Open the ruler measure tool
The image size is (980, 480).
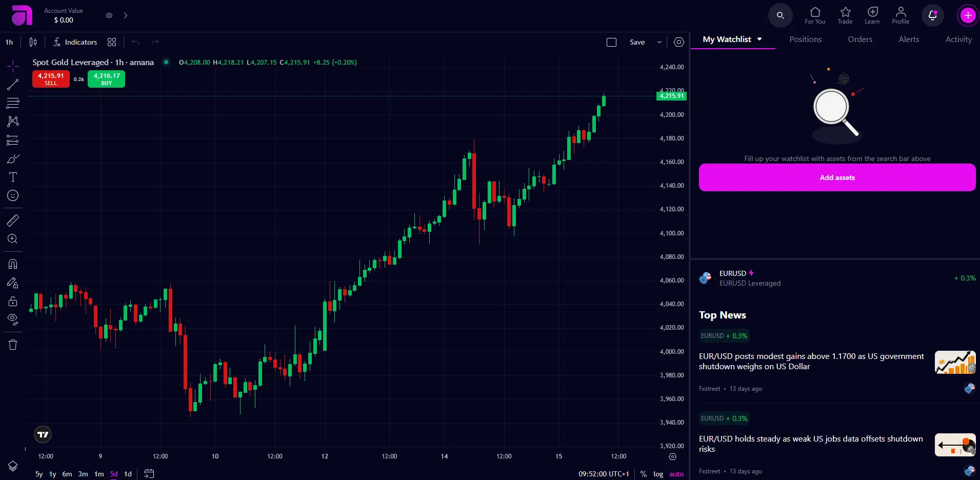click(13, 221)
